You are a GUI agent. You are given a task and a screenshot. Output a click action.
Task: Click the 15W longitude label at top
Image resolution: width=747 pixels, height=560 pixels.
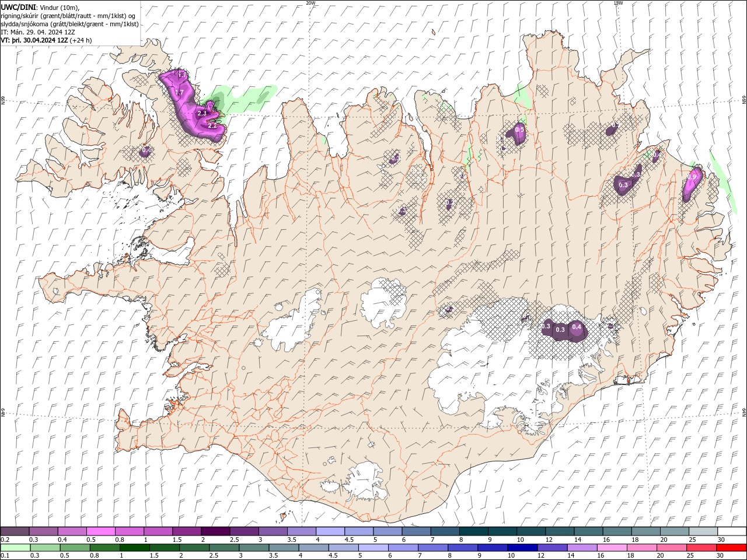[618, 3]
